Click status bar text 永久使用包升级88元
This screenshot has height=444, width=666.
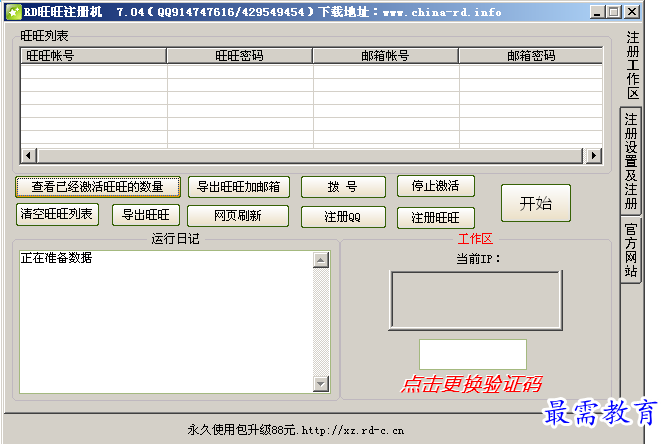point(242,430)
